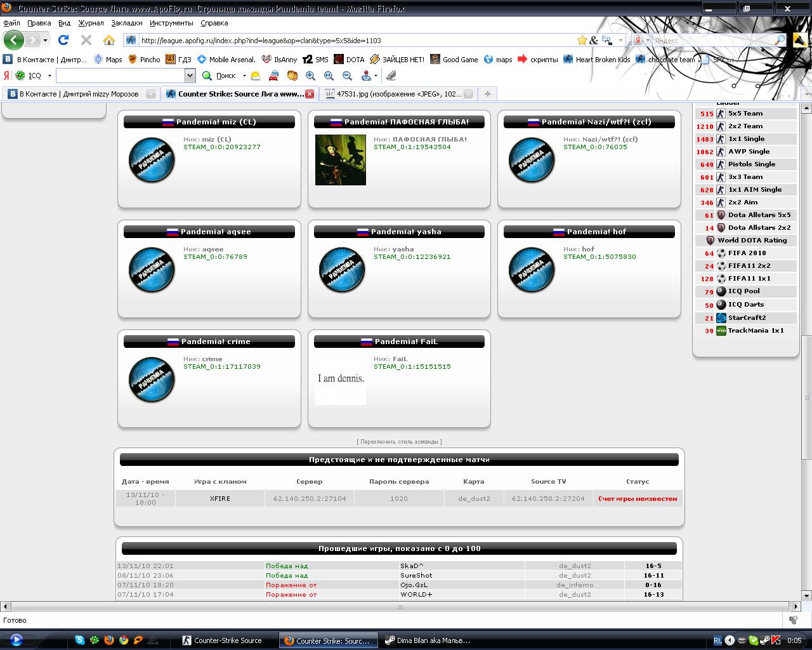Open the Правка menu
Viewport: 812px width, 650px height.
[x=39, y=23]
